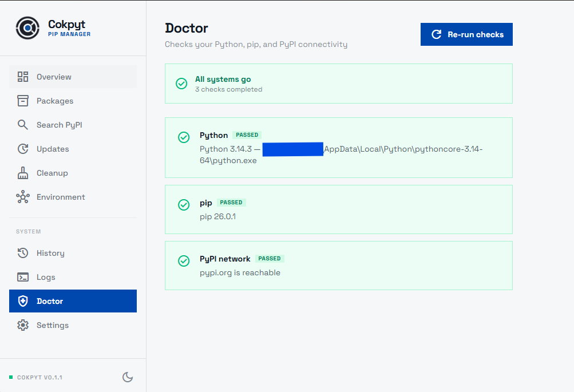Click the Re-run checks button
Viewport: 574px width, 392px height.
pos(466,34)
